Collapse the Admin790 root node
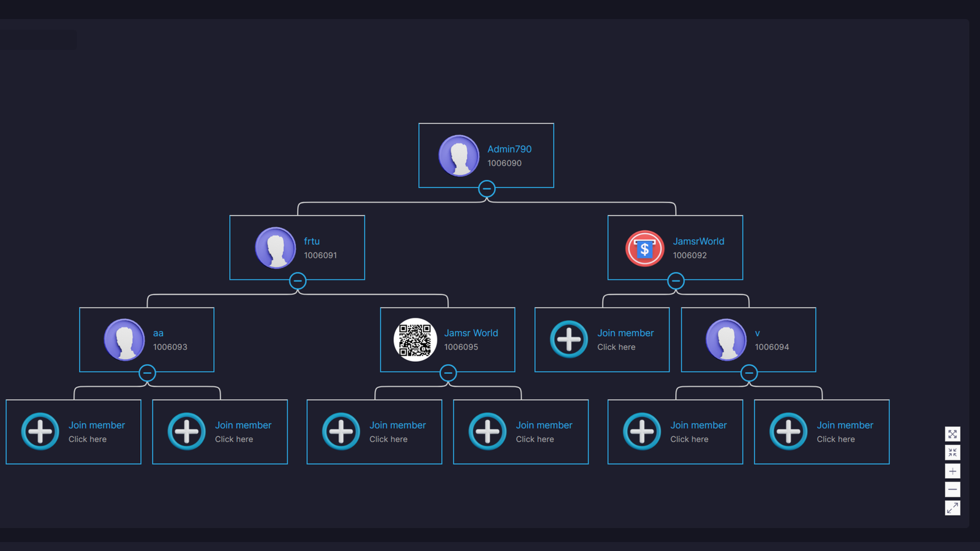 click(486, 189)
